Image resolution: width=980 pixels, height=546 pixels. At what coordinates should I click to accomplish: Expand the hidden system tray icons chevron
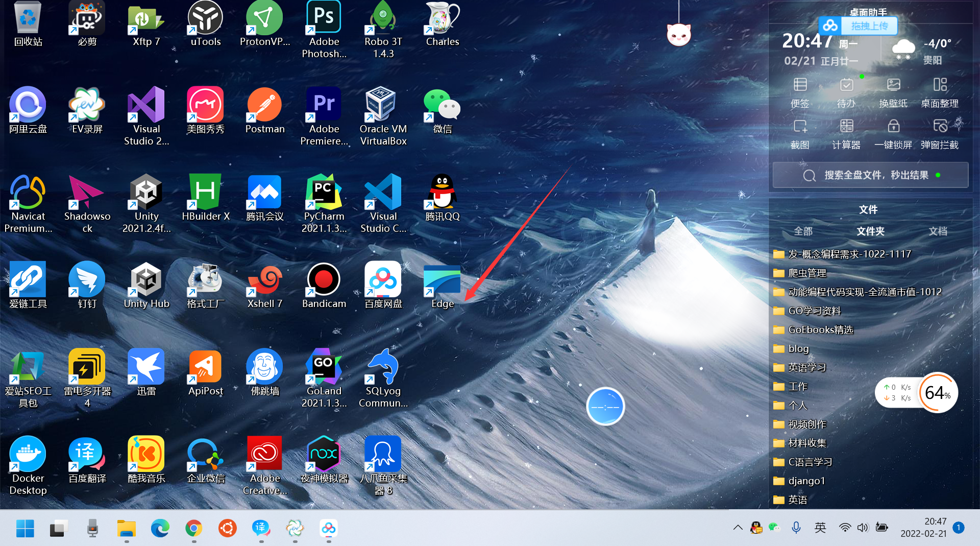(x=738, y=528)
